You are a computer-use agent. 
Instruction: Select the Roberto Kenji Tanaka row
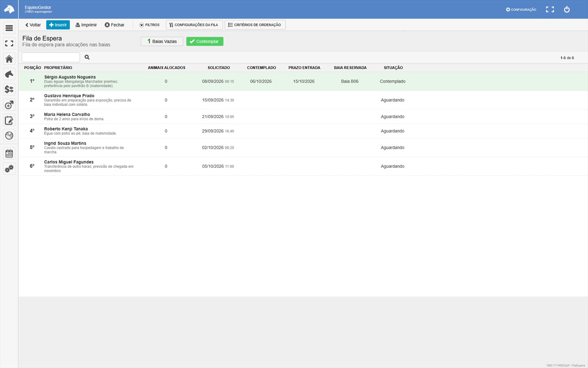[303, 131]
